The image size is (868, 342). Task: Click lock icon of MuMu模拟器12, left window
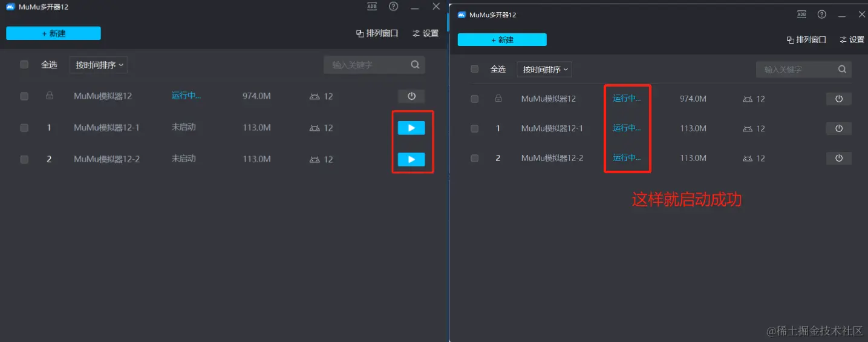coord(50,96)
